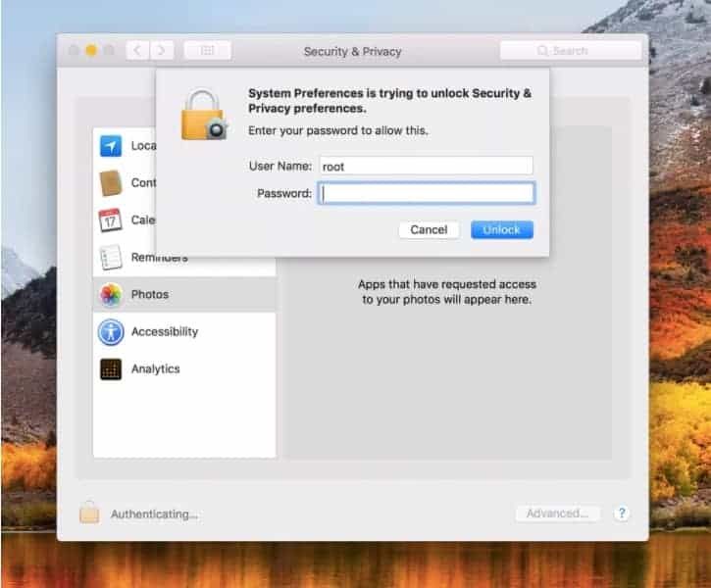Focus the Search field in the title bar
The image size is (711, 588).
coord(570,51)
